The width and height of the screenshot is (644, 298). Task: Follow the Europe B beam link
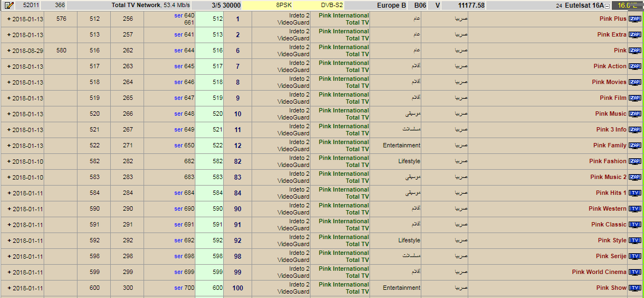pos(391,6)
